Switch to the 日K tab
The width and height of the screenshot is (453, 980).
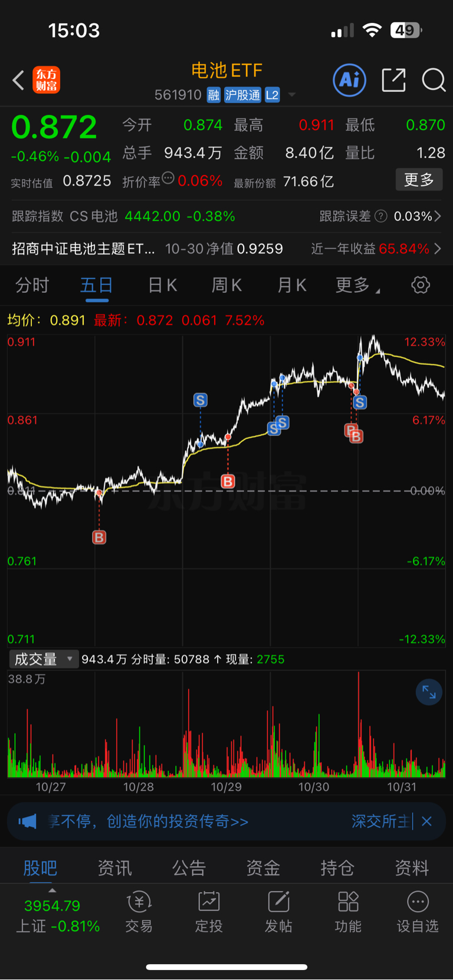point(162,285)
